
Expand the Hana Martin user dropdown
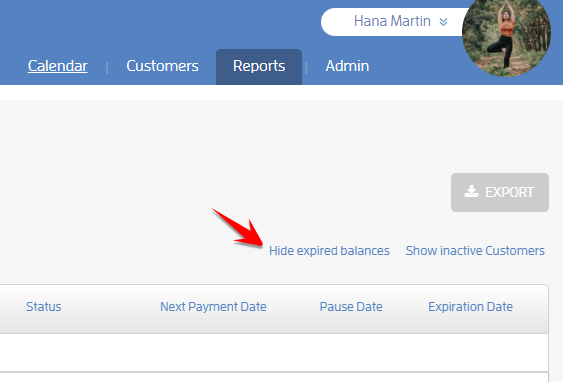pos(393,22)
